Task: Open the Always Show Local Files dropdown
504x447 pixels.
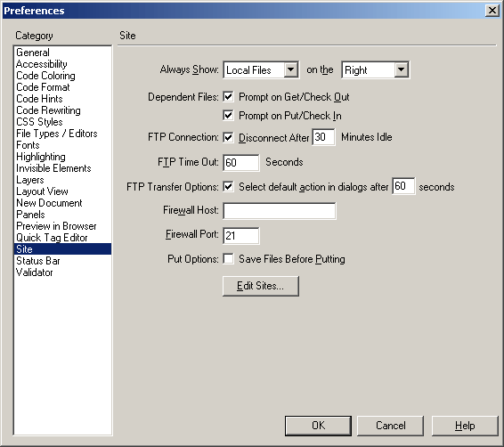Action: tap(261, 69)
